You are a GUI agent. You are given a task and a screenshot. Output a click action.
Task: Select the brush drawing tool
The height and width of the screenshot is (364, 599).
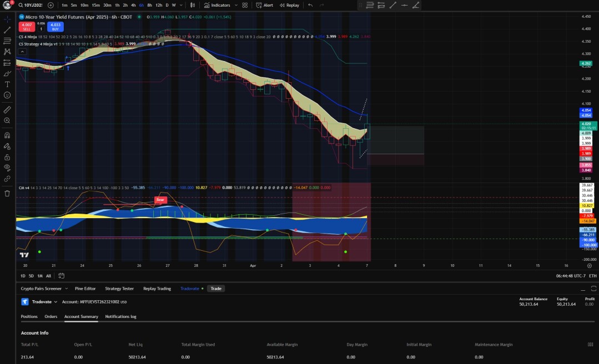tap(7, 73)
